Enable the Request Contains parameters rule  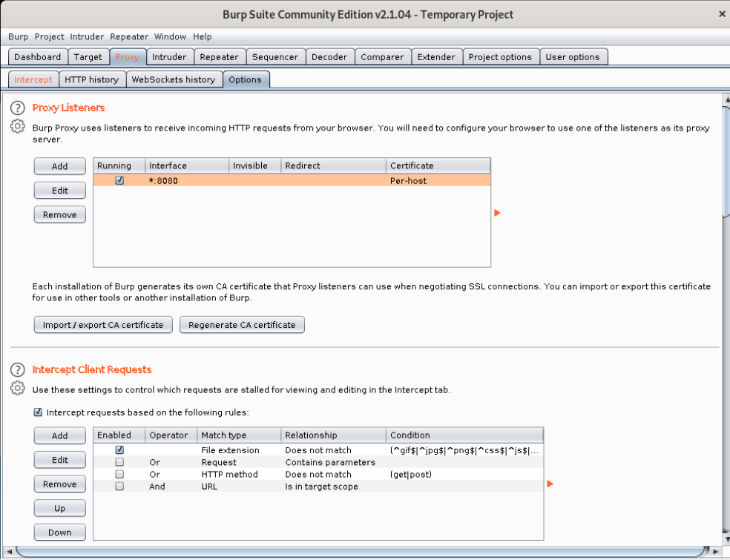[119, 462]
